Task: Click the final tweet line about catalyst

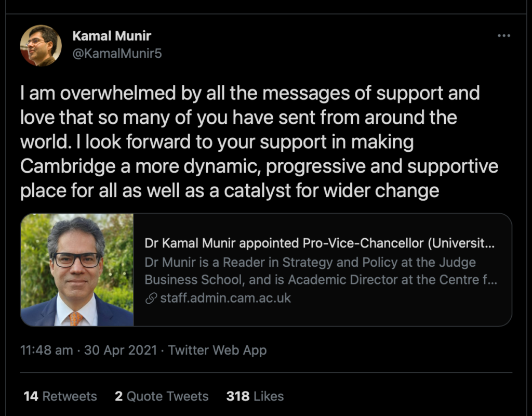Action: [x=230, y=191]
